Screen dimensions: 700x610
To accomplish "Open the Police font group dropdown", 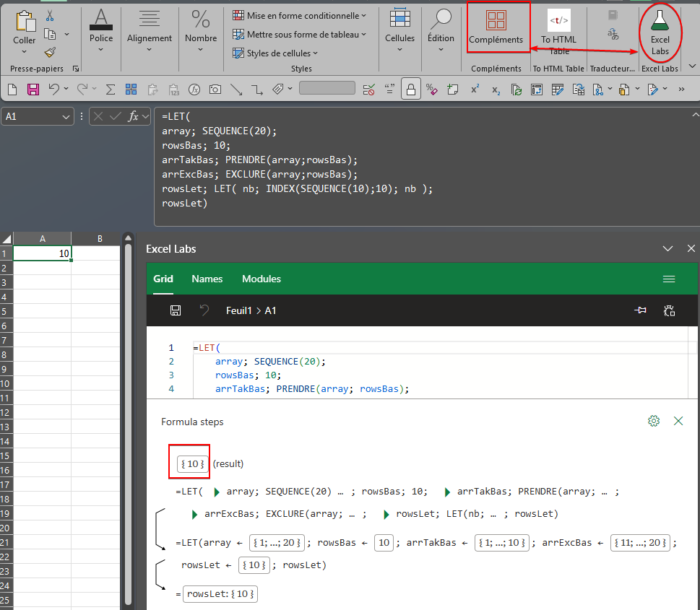I will (x=101, y=50).
